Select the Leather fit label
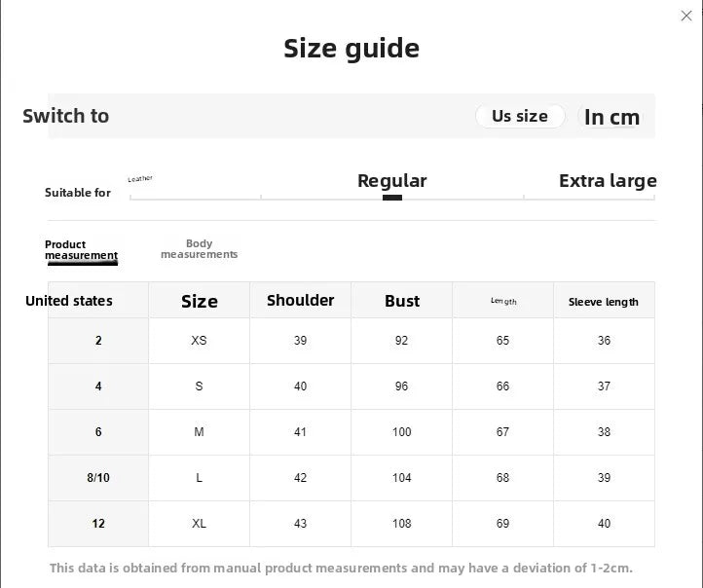The height and width of the screenshot is (588, 703). [140, 179]
